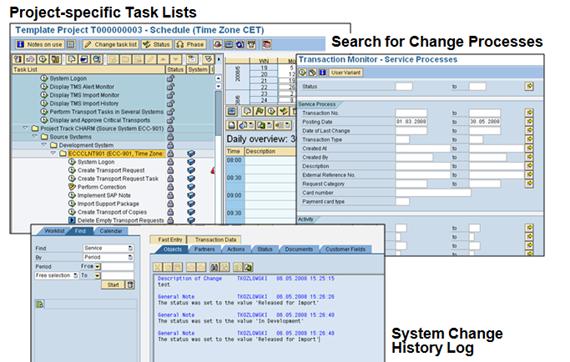Viewport: 570px width, 362px height.
Task: Click the Task List column header
Action: click(89, 69)
